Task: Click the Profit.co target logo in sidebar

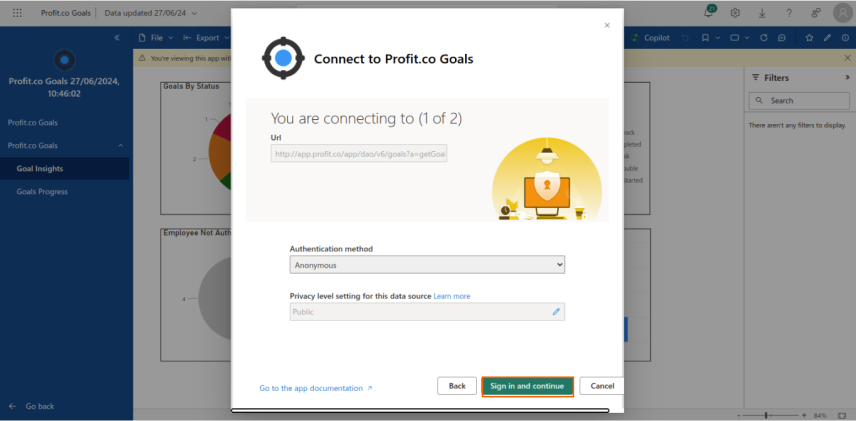Action: 64,60
